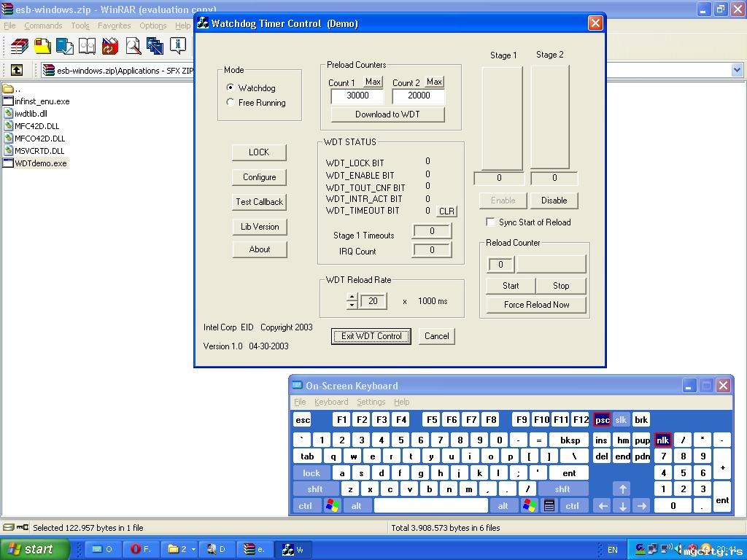Viewport: 747px width, 560px height.
Task: Click the Stage 1 progress bar
Action: tap(502, 118)
